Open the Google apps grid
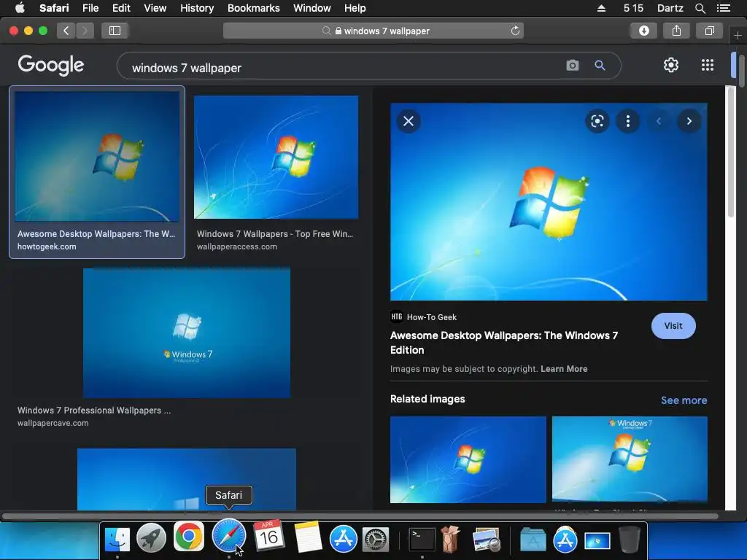The width and height of the screenshot is (747, 560). pos(708,65)
